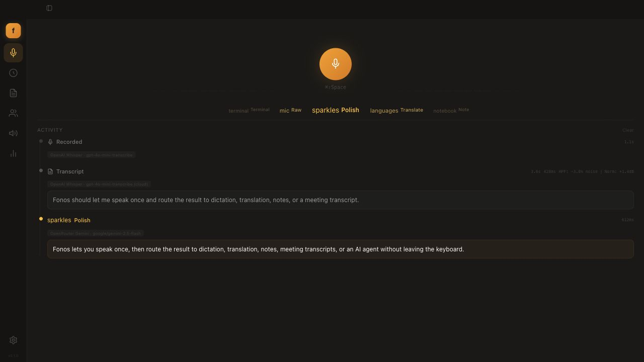Image resolution: width=644 pixels, height=362 pixels.
Task: Select the Terminal mode
Action: click(x=249, y=110)
